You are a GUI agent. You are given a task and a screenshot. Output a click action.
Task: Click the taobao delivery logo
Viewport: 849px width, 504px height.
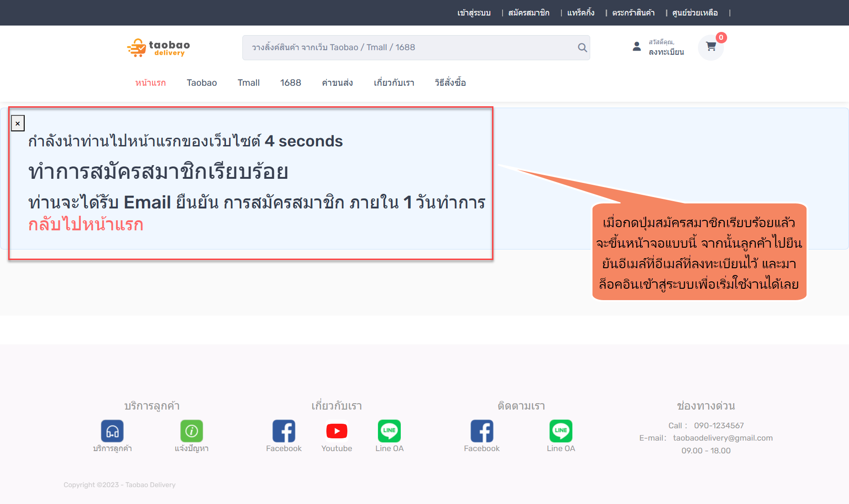pos(159,47)
